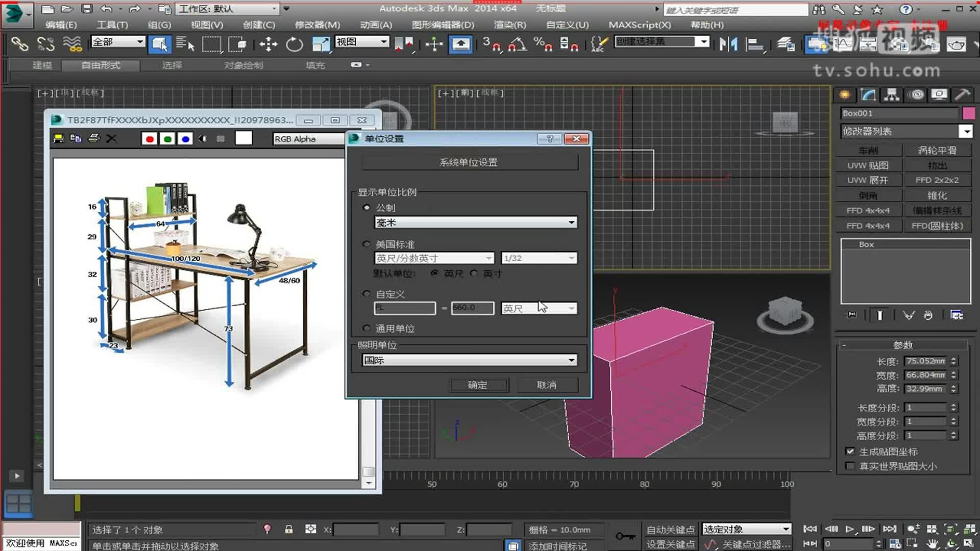Apply the FFD 2x2x2 modifier button
Image resolution: width=980 pixels, height=551 pixels.
click(937, 180)
